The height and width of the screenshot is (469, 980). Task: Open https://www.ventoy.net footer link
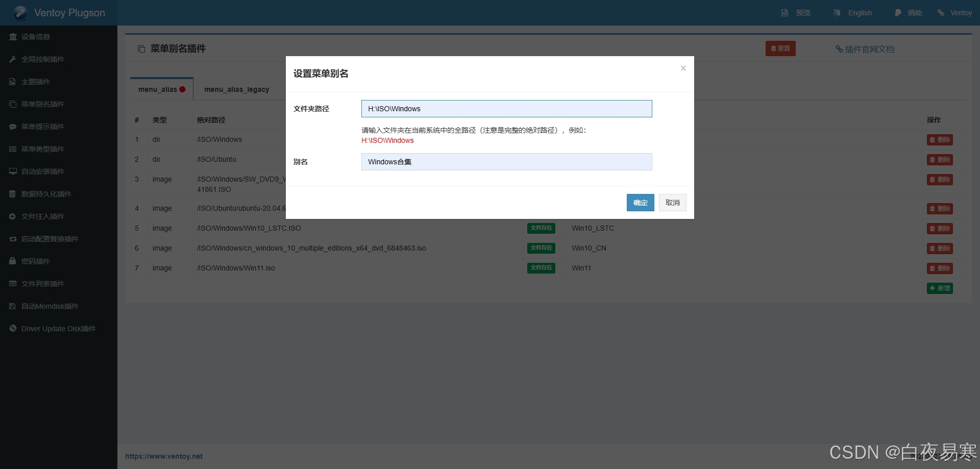(x=164, y=456)
